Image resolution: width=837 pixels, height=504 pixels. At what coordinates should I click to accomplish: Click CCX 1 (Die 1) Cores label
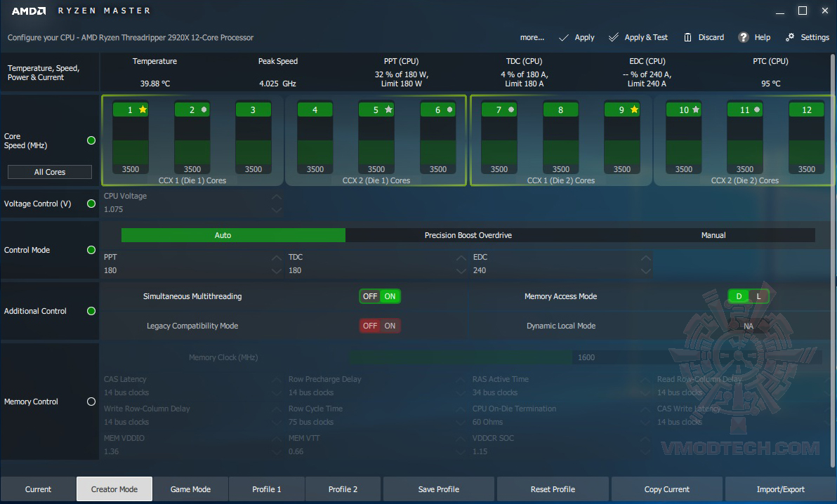(192, 180)
